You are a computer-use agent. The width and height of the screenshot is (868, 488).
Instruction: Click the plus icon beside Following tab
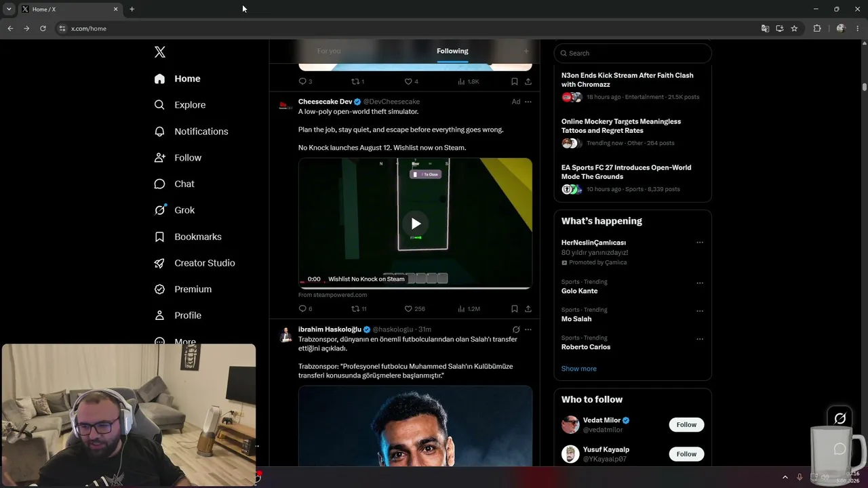pyautogui.click(x=526, y=51)
